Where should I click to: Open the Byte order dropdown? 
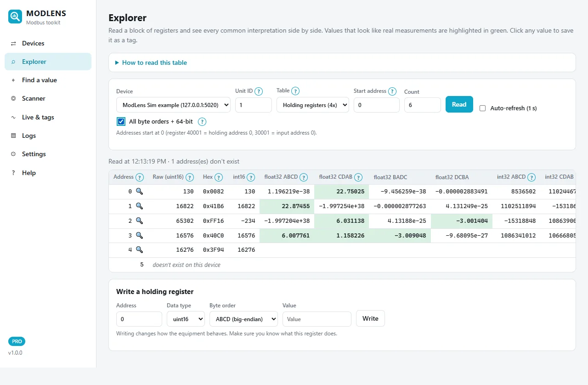pyautogui.click(x=243, y=319)
